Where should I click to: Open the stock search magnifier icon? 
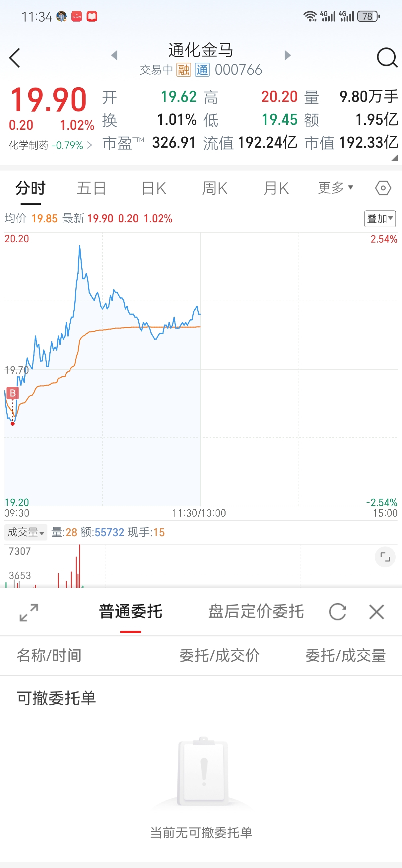tap(387, 58)
